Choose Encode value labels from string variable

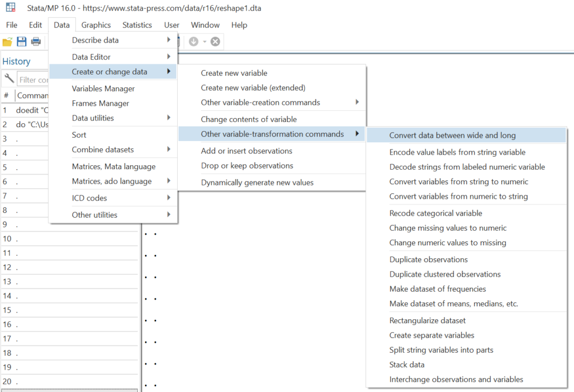coord(466,152)
